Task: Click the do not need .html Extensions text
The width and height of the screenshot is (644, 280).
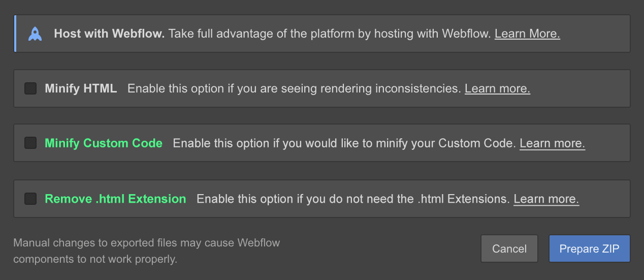Action: tap(353, 199)
